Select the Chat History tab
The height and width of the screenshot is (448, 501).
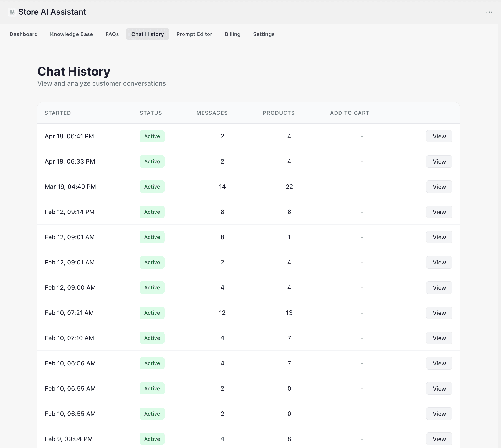coord(147,34)
